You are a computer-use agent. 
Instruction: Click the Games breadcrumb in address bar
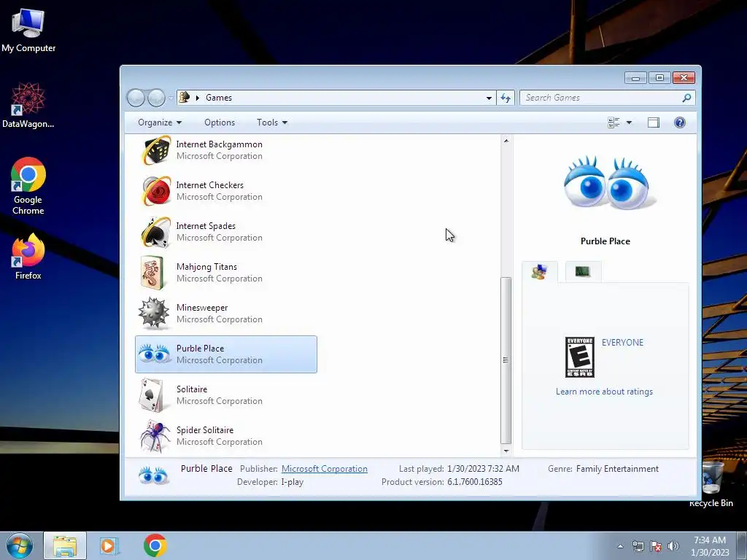point(219,98)
